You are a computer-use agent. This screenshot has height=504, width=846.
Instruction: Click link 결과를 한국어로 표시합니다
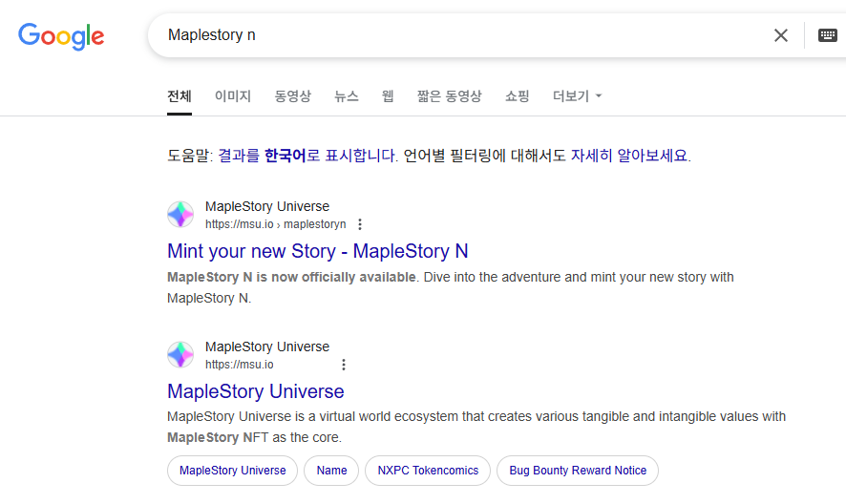tap(307, 156)
